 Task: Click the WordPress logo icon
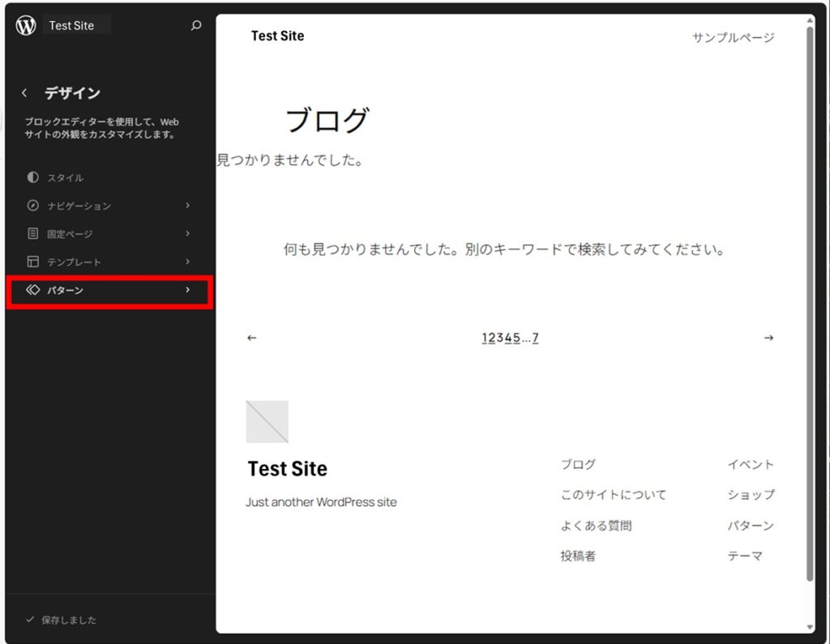(26, 25)
